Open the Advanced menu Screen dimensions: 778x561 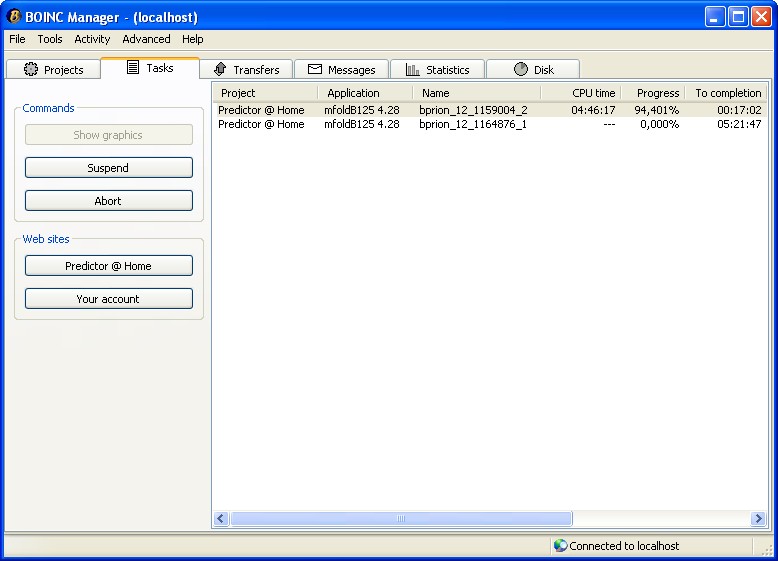[146, 39]
